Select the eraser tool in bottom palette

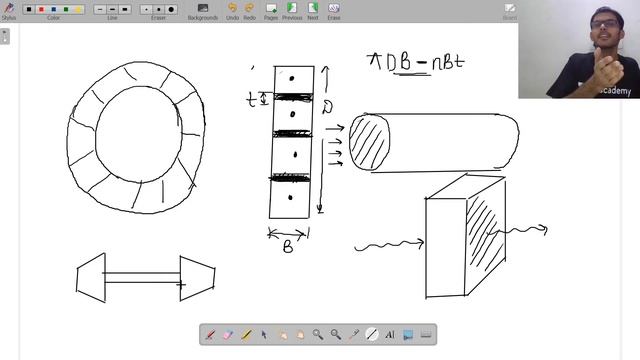click(x=228, y=335)
